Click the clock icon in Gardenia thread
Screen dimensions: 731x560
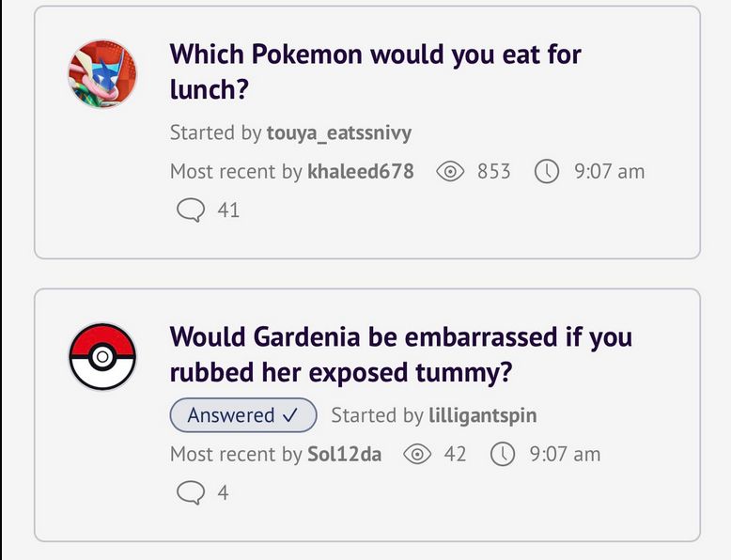[x=503, y=454]
